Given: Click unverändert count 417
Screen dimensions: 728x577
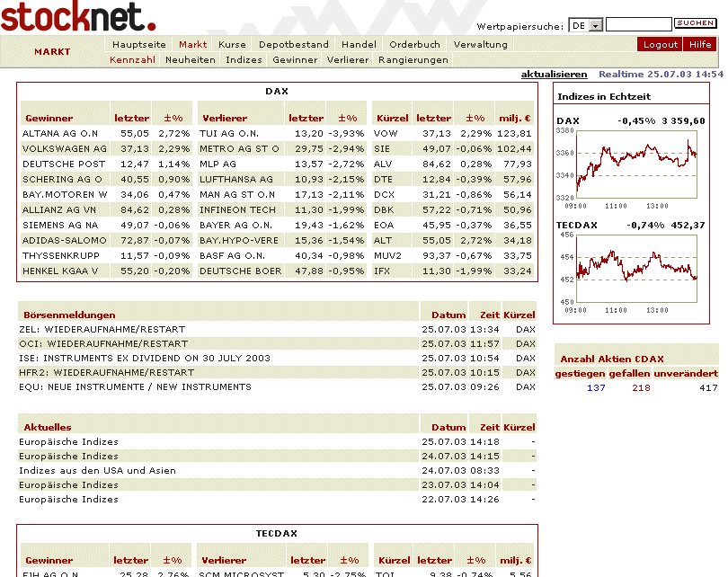Looking at the screenshot, I should pyautogui.click(x=708, y=388).
